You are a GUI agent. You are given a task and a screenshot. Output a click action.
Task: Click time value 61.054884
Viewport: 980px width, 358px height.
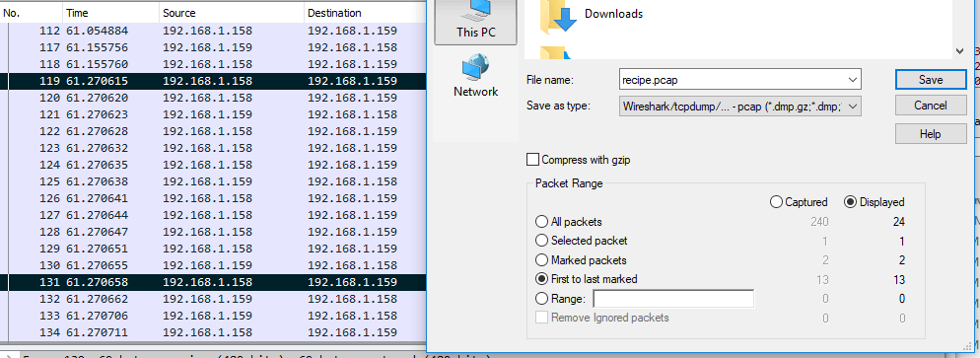click(x=97, y=31)
